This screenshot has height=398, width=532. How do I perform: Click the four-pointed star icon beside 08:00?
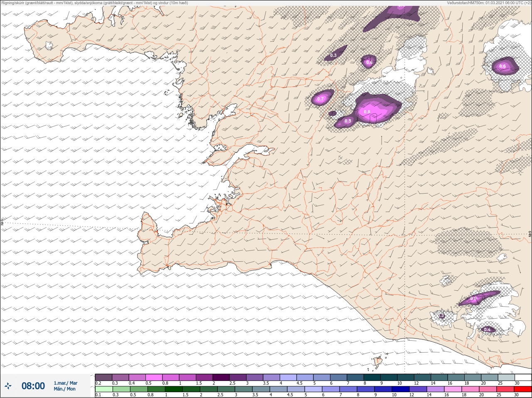pos(8,386)
